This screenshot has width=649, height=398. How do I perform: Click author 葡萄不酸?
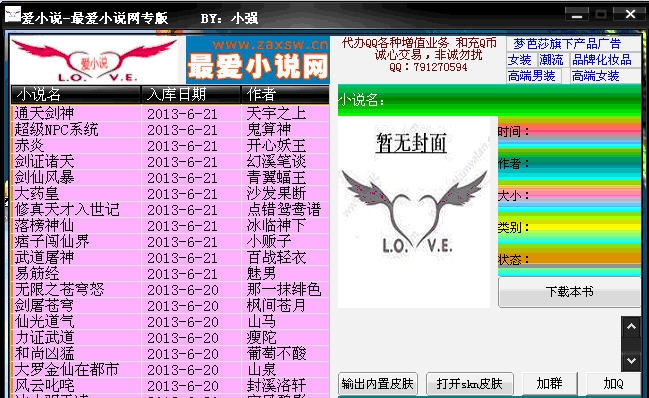coord(276,354)
